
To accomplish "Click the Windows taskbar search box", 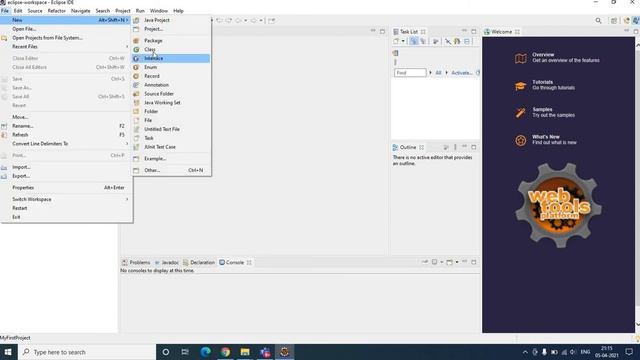I will click(x=87, y=352).
